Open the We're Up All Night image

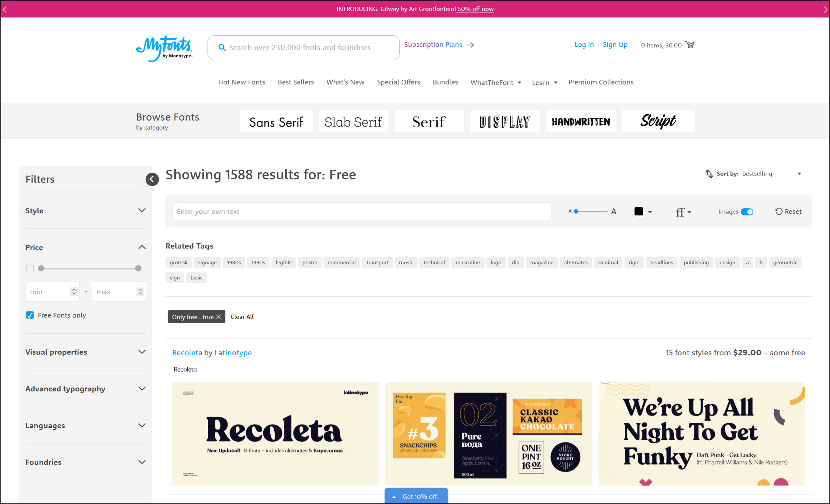click(x=702, y=434)
